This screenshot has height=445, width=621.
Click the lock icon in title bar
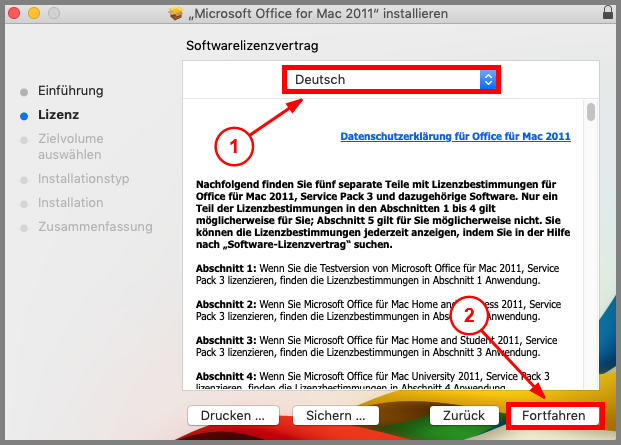[608, 13]
